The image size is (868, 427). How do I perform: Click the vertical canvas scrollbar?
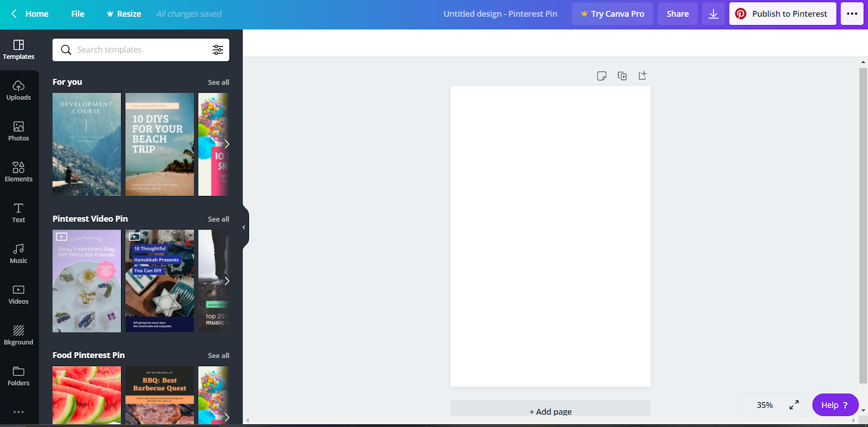click(863, 225)
